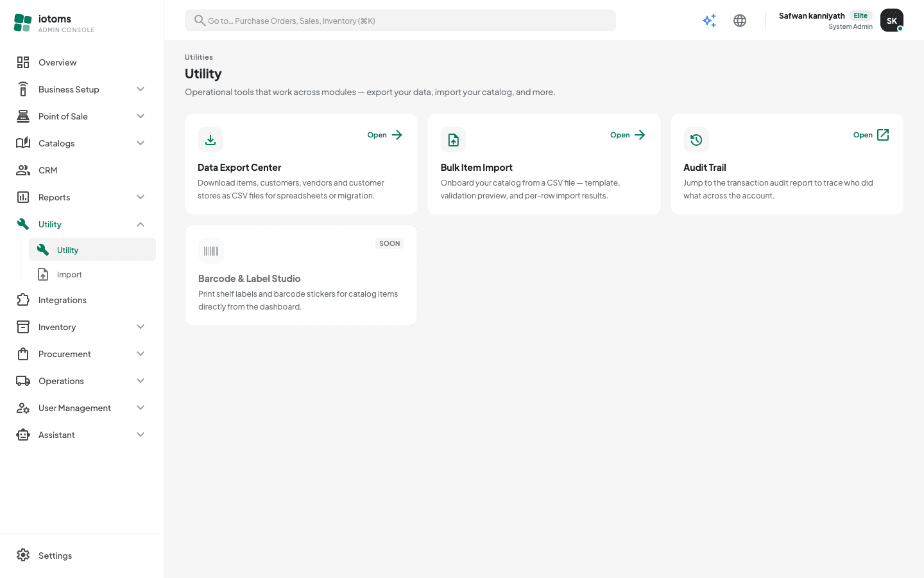Click the Data Export Center download icon
This screenshot has width=924, height=578.
[x=210, y=140]
